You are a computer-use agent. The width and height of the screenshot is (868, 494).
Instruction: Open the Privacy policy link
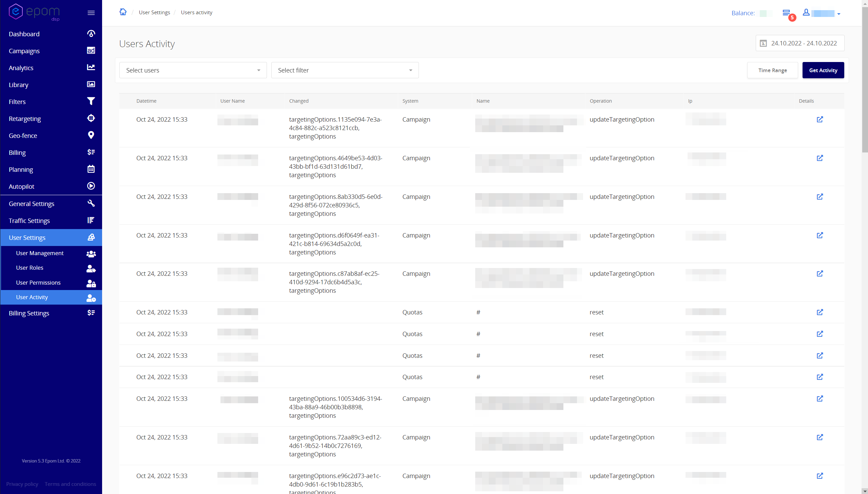click(x=22, y=484)
